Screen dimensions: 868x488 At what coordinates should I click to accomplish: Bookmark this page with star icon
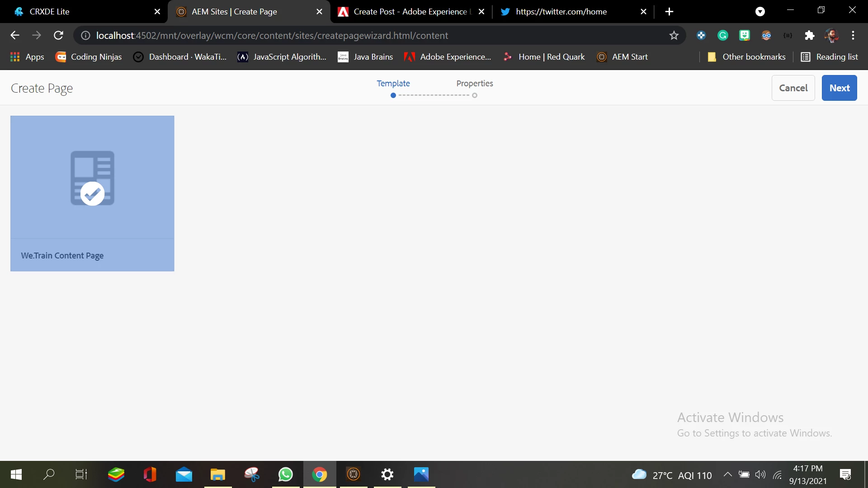tap(674, 35)
